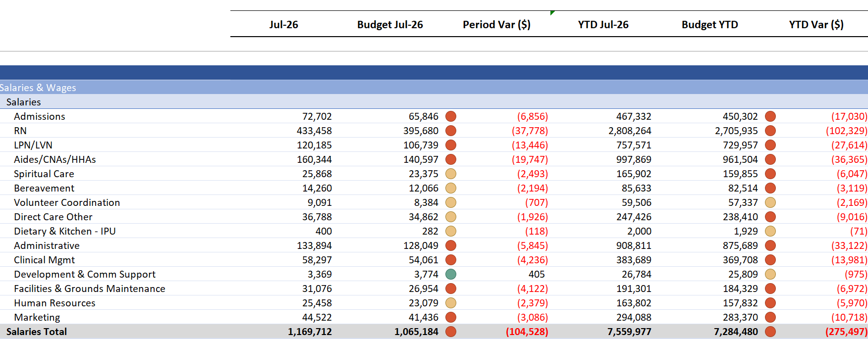This screenshot has height=339, width=868.
Task: Select the Jul-26 column header
Action: [283, 24]
